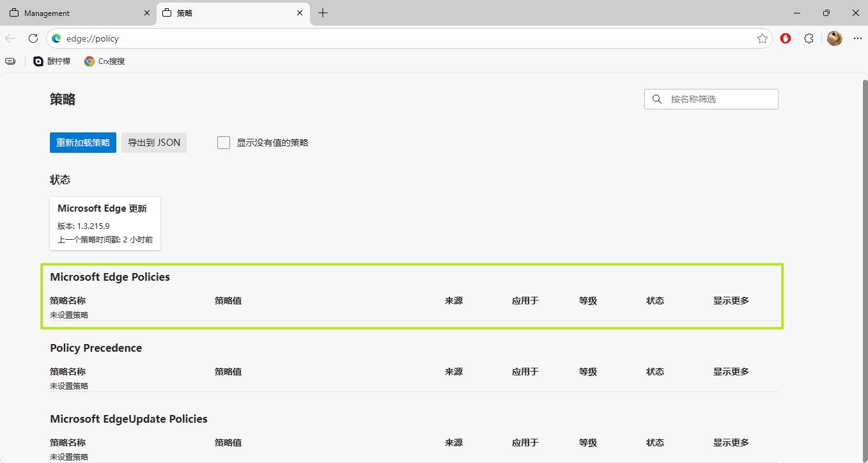Click 策略名称 header under Microsoft Edge Policies

[x=68, y=301]
